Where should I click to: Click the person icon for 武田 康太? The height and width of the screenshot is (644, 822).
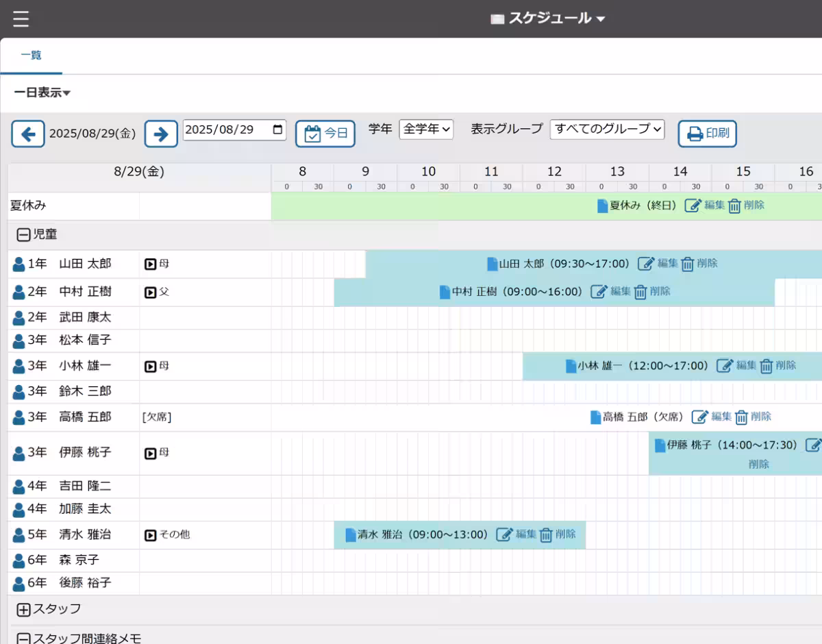coord(18,318)
